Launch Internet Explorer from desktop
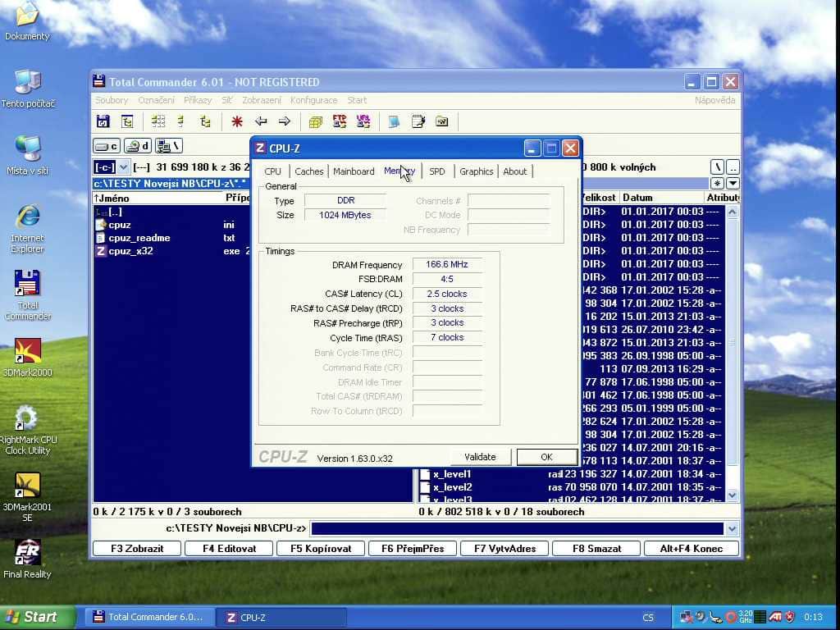The height and width of the screenshot is (630, 840). click(27, 229)
